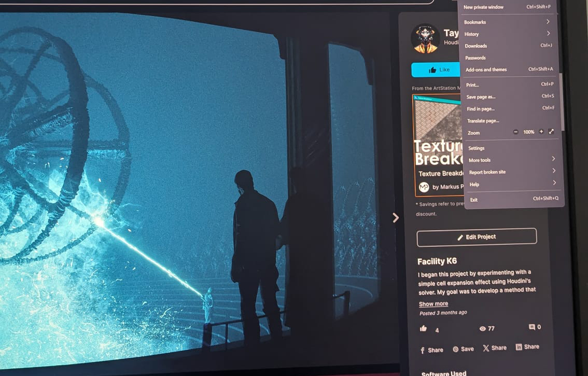Open Settings from the browser menu
The height and width of the screenshot is (376, 588).
512,148
